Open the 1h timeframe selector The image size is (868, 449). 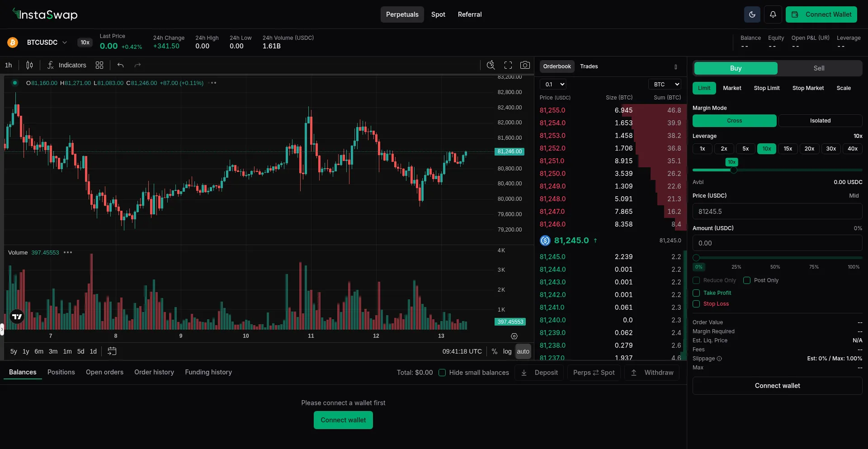[x=9, y=65]
